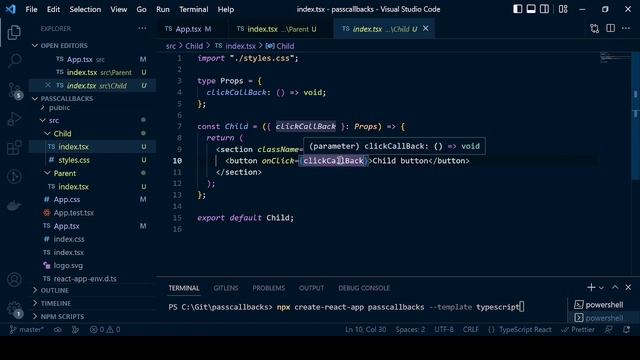The height and width of the screenshot is (360, 640).
Task: Open the Search view icon
Action: [14, 61]
